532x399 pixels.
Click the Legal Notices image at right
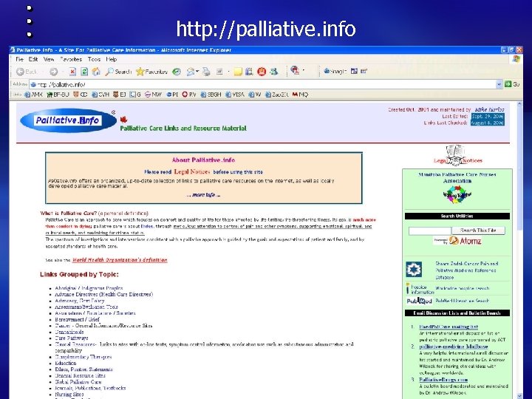[457, 156]
